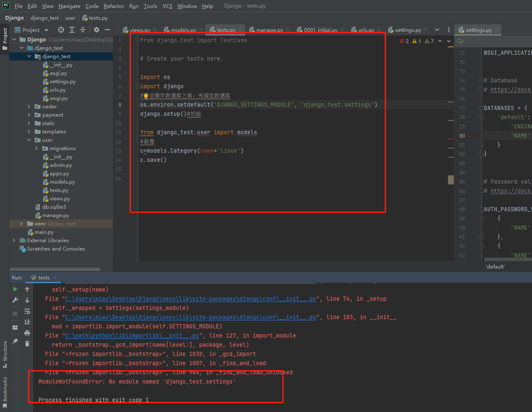Open the importlib __init__.py traceback link
Image resolution: width=532 pixels, height=412 pixels.
132,335
